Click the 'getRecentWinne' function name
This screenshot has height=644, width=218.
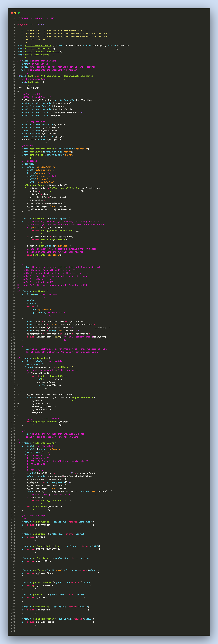pos(42,558)
